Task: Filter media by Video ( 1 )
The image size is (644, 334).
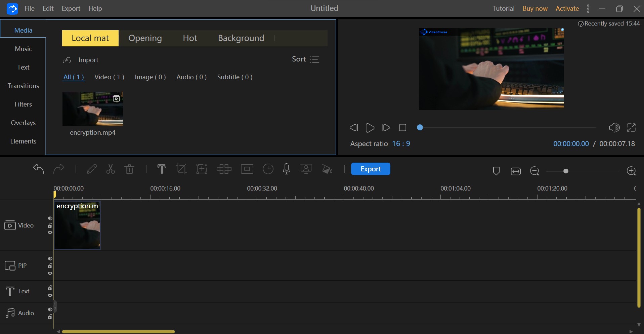Action: coord(109,77)
